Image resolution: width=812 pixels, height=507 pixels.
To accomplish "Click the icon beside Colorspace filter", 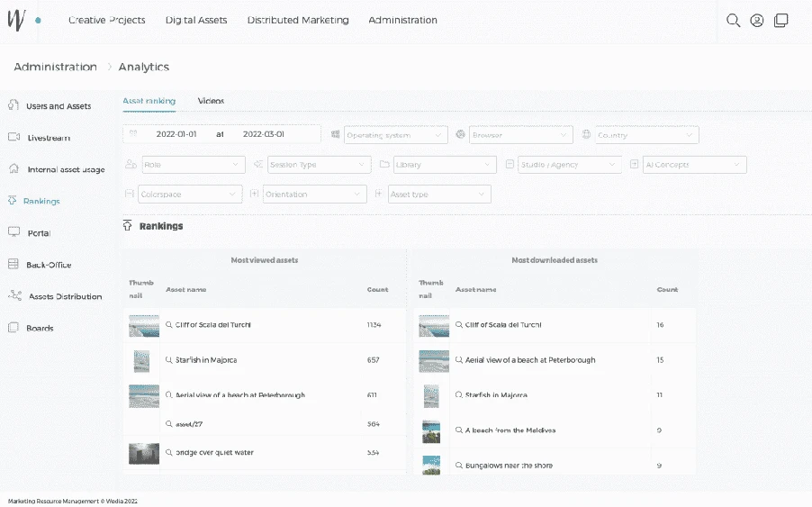I will tap(130, 194).
